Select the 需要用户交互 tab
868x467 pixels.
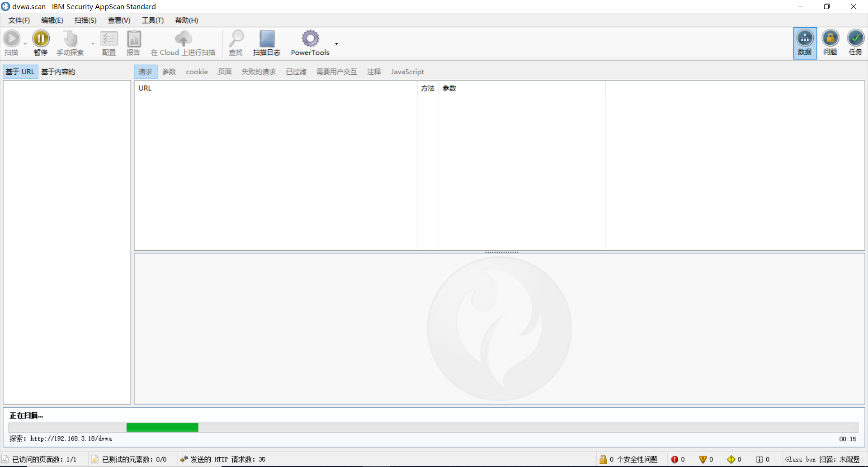pos(336,71)
